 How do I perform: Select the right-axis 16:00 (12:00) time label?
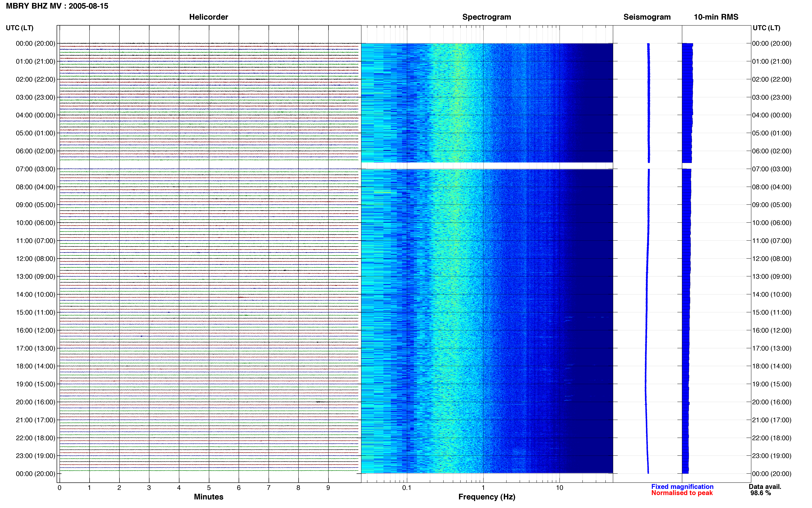(x=772, y=330)
